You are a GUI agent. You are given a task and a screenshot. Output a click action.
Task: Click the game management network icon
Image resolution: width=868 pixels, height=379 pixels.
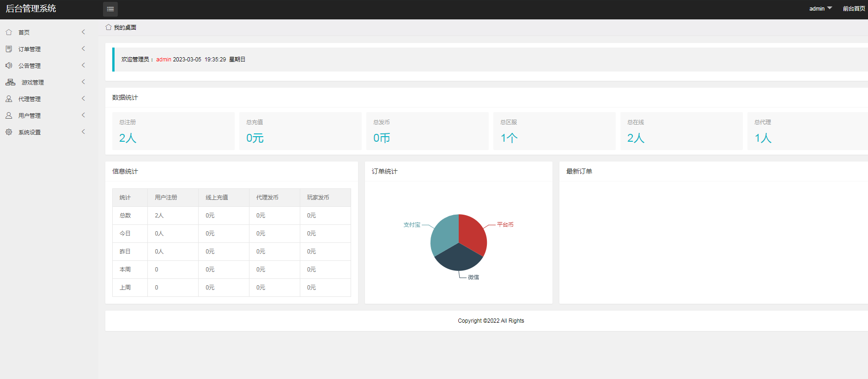10,82
